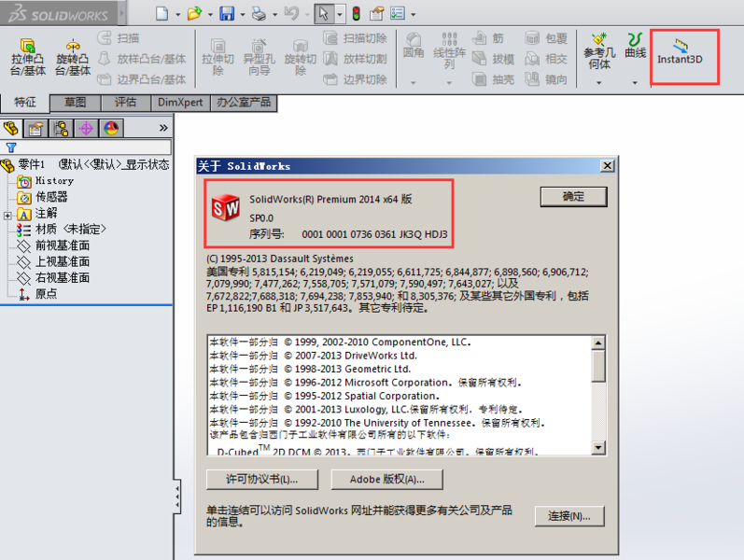
Task: Switch to the Features (特征) tab
Action: click(25, 102)
